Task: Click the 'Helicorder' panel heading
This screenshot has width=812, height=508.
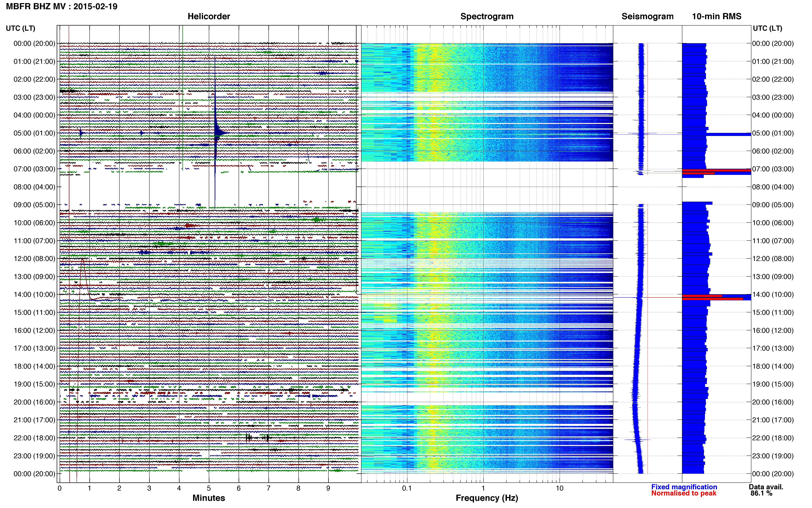Action: (208, 16)
